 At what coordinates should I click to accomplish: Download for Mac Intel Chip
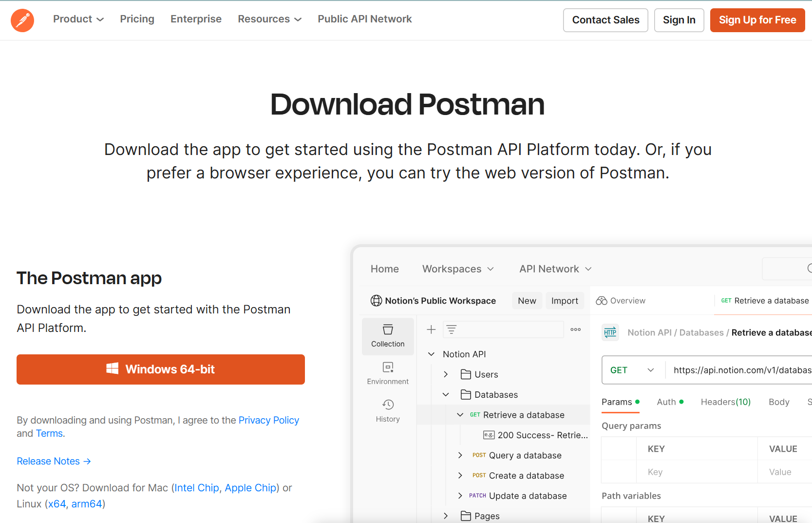click(x=197, y=488)
